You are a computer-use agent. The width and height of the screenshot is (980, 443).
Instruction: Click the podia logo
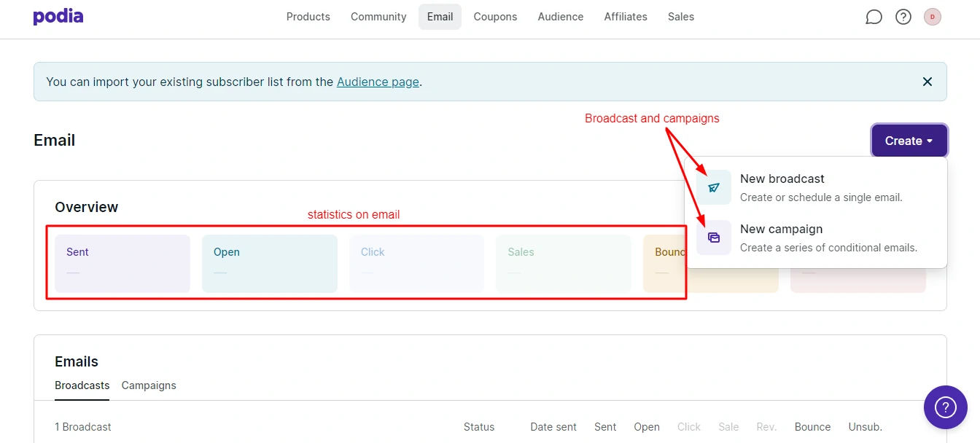coord(58,16)
